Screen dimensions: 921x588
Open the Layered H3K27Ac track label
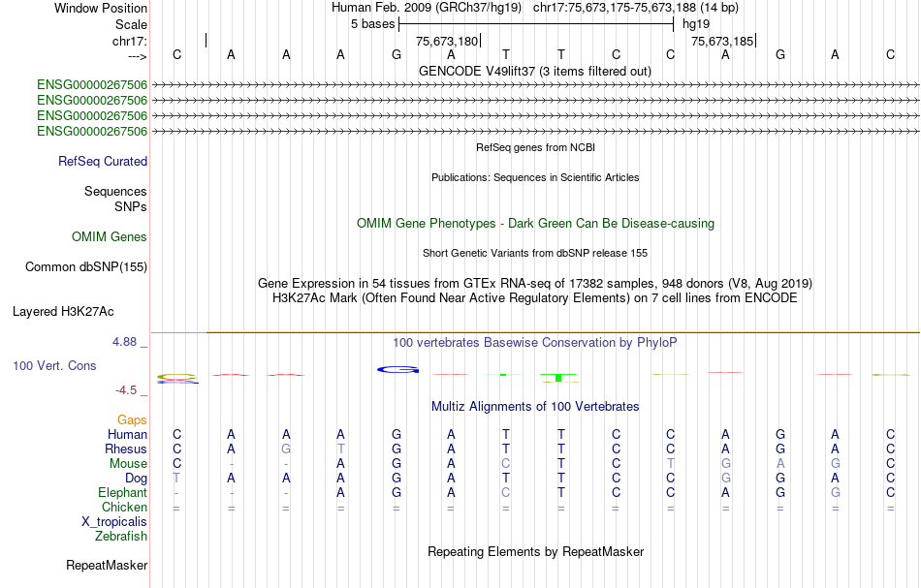(x=63, y=312)
